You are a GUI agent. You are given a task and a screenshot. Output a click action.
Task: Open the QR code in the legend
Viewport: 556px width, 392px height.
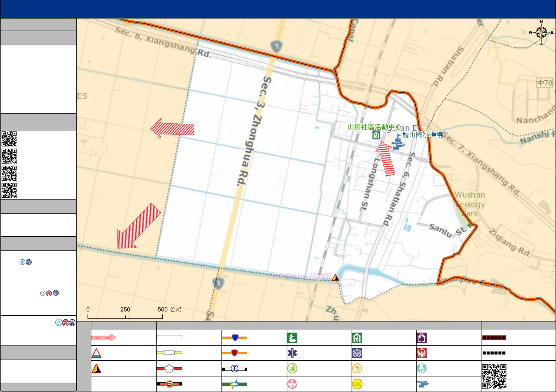coord(494,376)
